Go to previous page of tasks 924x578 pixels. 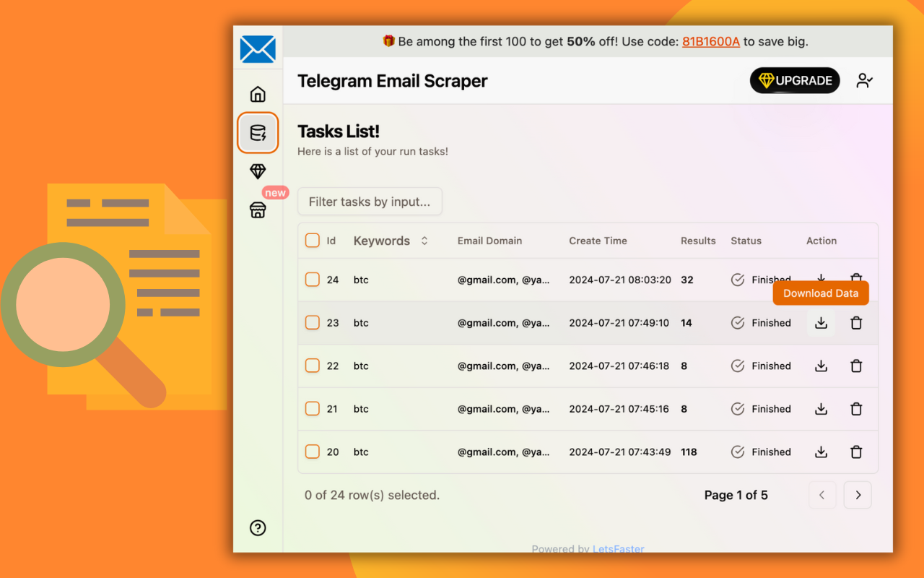coord(821,495)
